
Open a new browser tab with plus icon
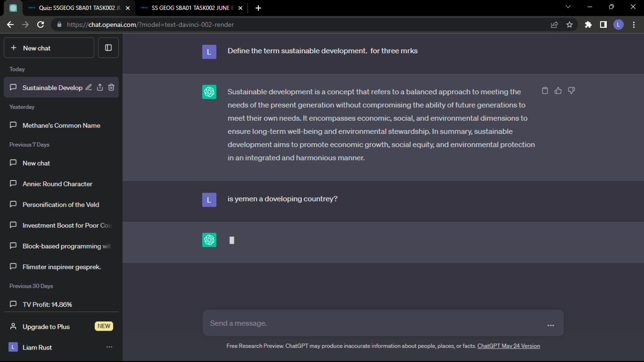coord(258,8)
